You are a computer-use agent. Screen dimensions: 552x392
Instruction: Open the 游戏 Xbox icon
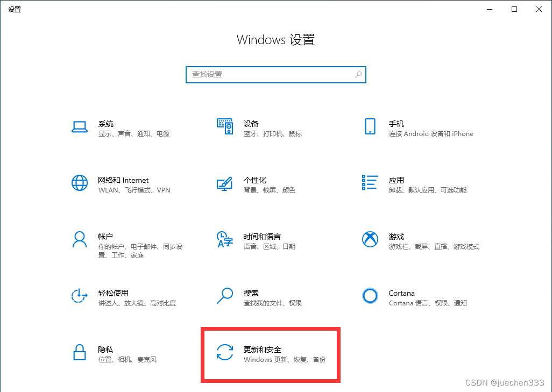coord(370,239)
